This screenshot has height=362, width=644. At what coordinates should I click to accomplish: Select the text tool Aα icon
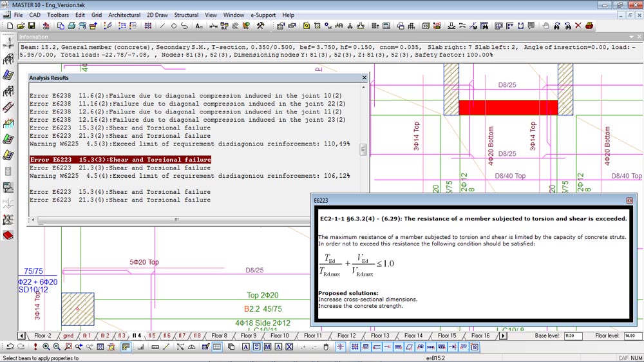click(x=199, y=26)
